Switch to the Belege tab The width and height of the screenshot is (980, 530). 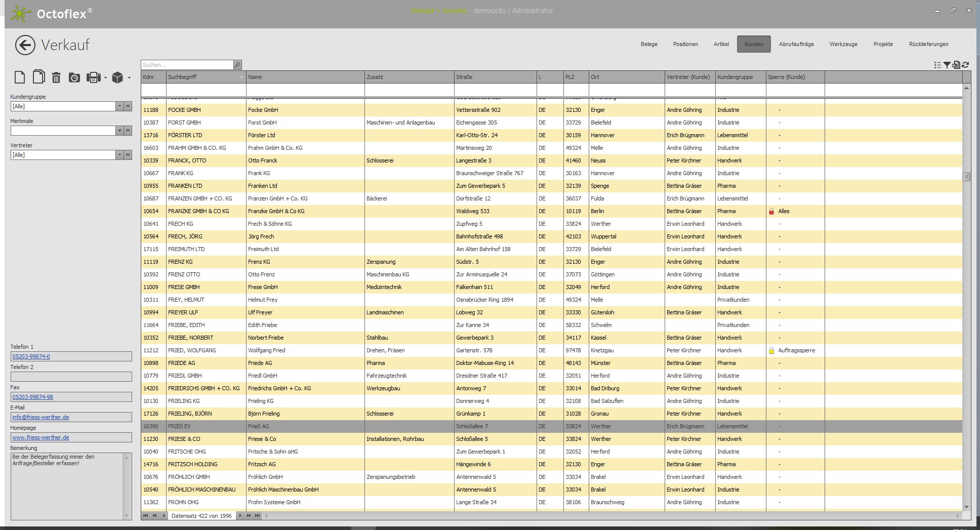[x=649, y=44]
